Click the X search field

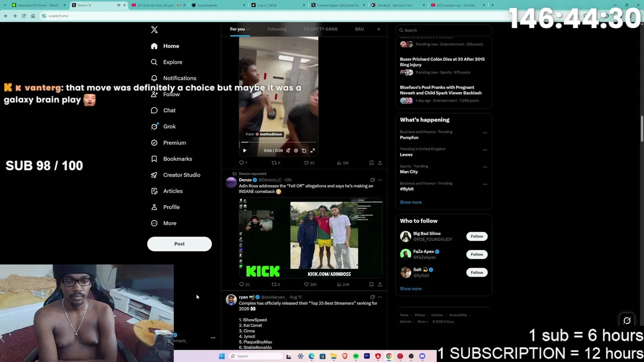coord(444,30)
